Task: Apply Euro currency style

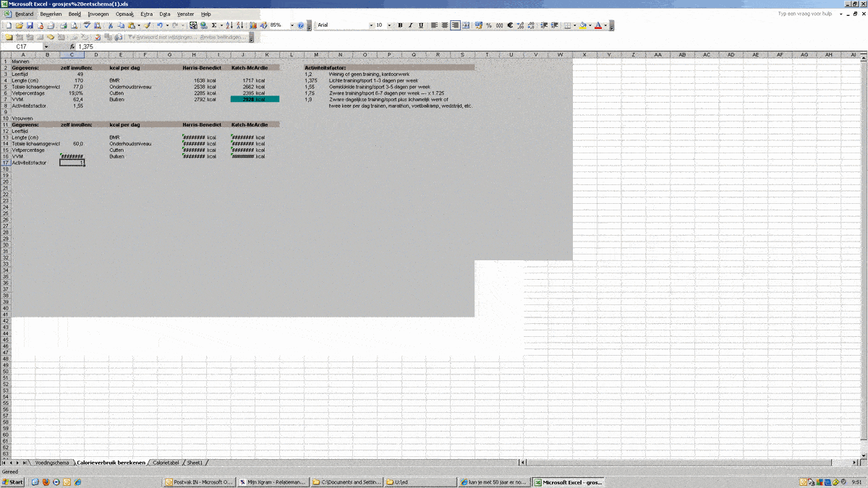Action: click(x=510, y=25)
